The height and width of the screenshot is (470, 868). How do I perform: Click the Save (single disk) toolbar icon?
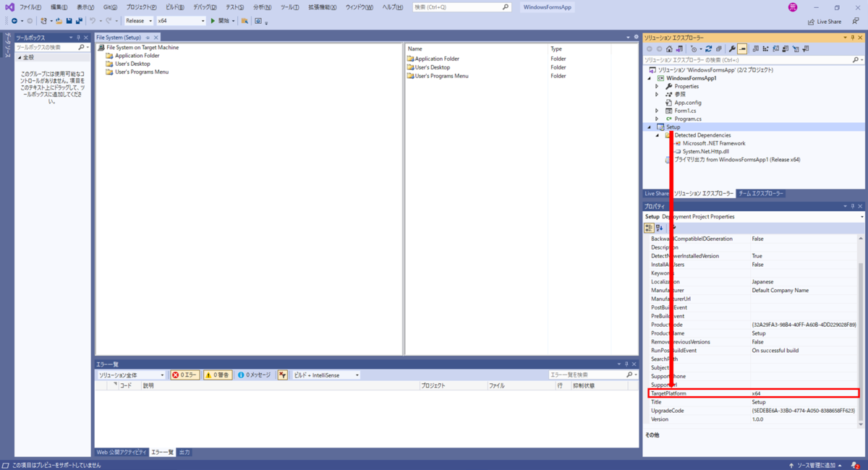[x=69, y=21]
